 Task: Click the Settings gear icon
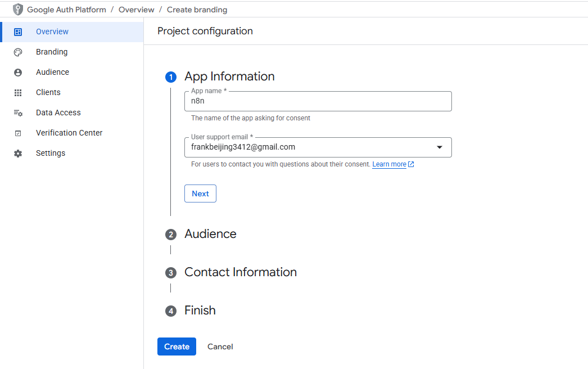pos(18,154)
